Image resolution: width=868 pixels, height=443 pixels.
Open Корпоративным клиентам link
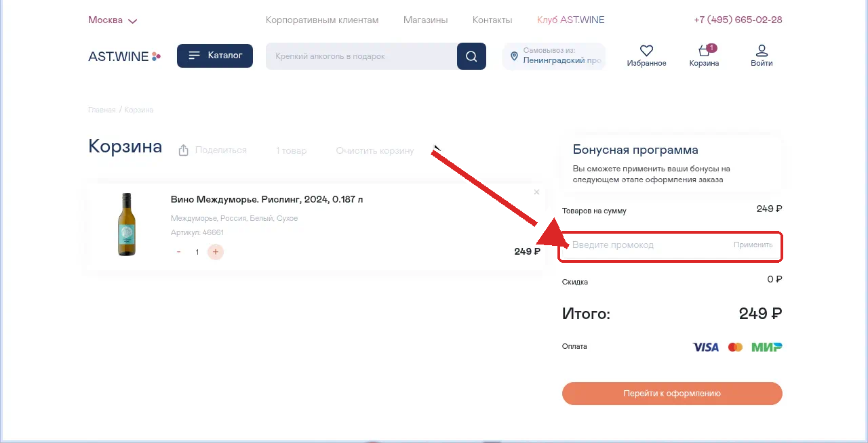click(322, 20)
